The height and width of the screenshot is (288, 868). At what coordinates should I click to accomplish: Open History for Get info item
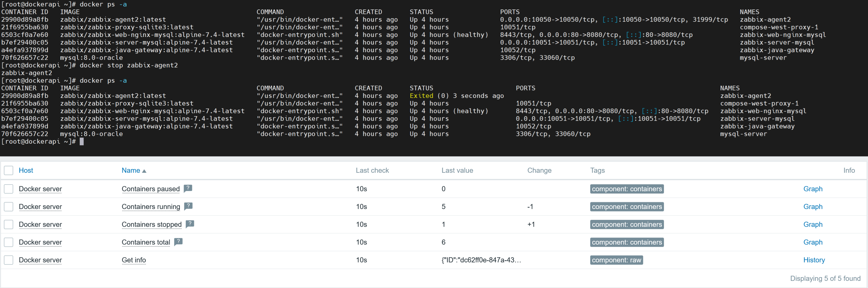point(814,260)
